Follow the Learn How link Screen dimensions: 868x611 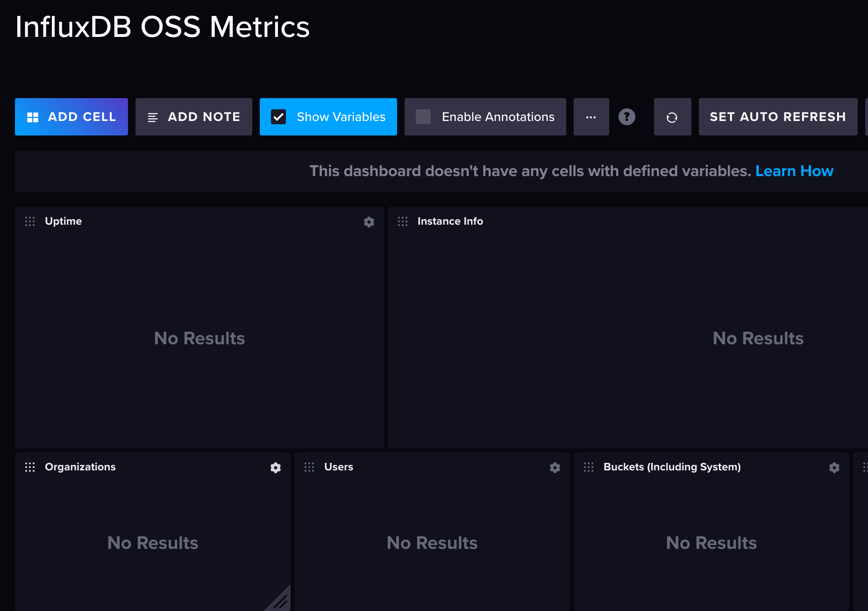[794, 171]
